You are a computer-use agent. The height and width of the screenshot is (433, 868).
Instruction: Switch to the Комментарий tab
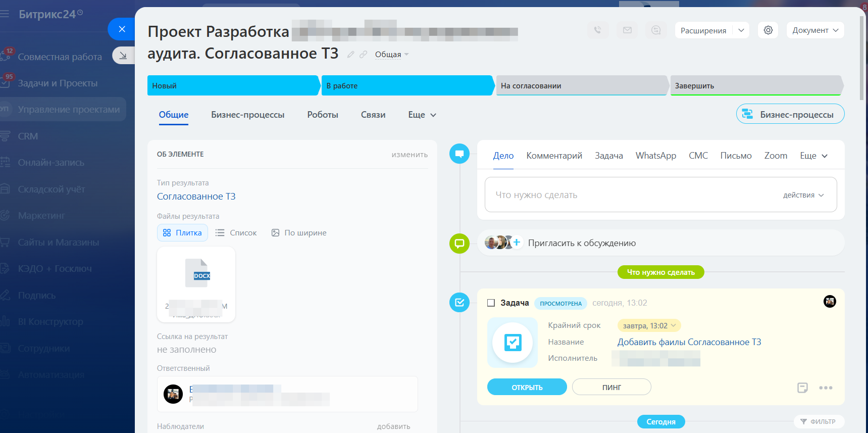coord(554,156)
